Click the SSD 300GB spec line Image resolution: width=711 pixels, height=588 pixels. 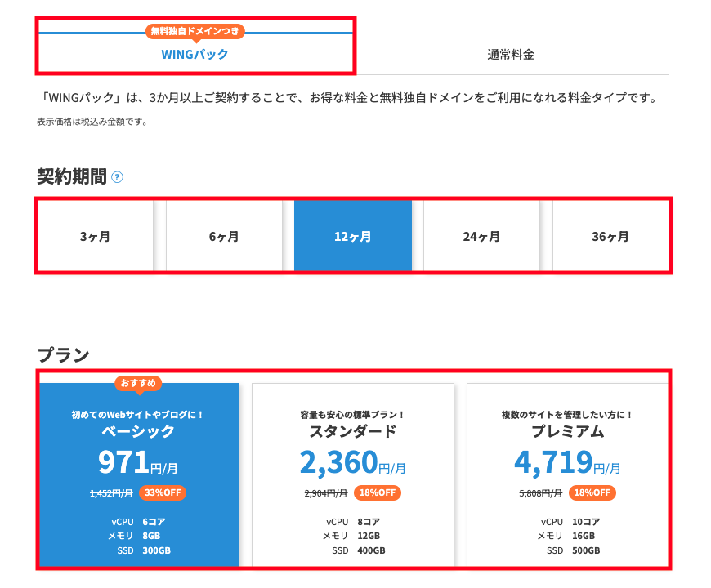pyautogui.click(x=144, y=550)
